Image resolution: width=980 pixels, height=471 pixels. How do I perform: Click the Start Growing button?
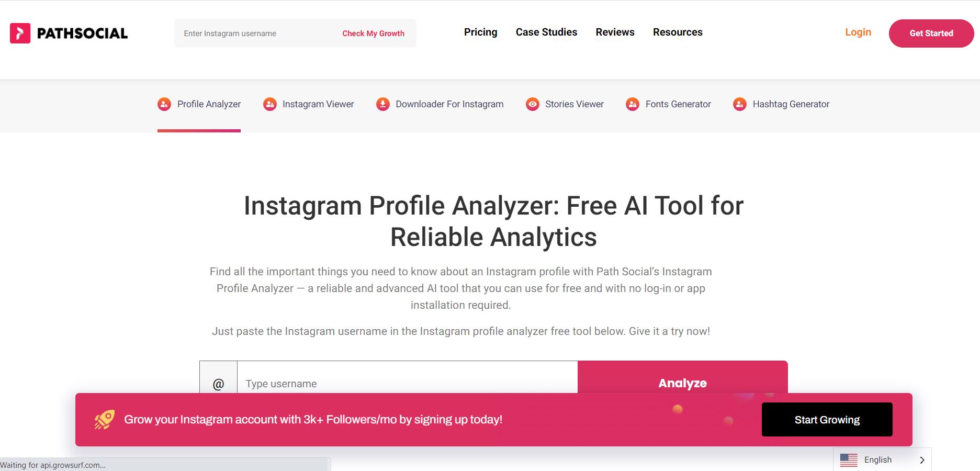click(x=827, y=420)
